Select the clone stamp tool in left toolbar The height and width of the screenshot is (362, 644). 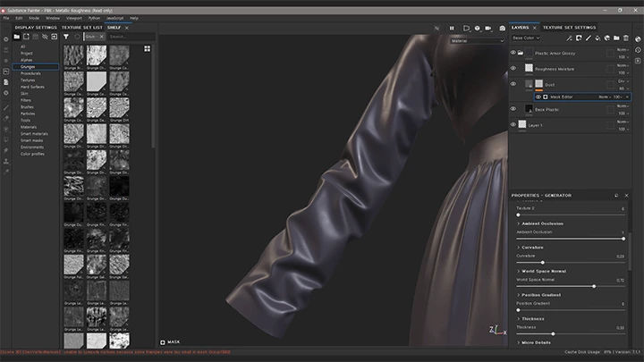click(x=6, y=161)
